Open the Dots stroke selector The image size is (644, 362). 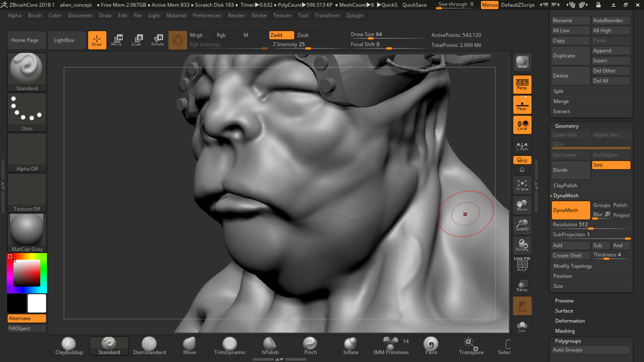(27, 112)
